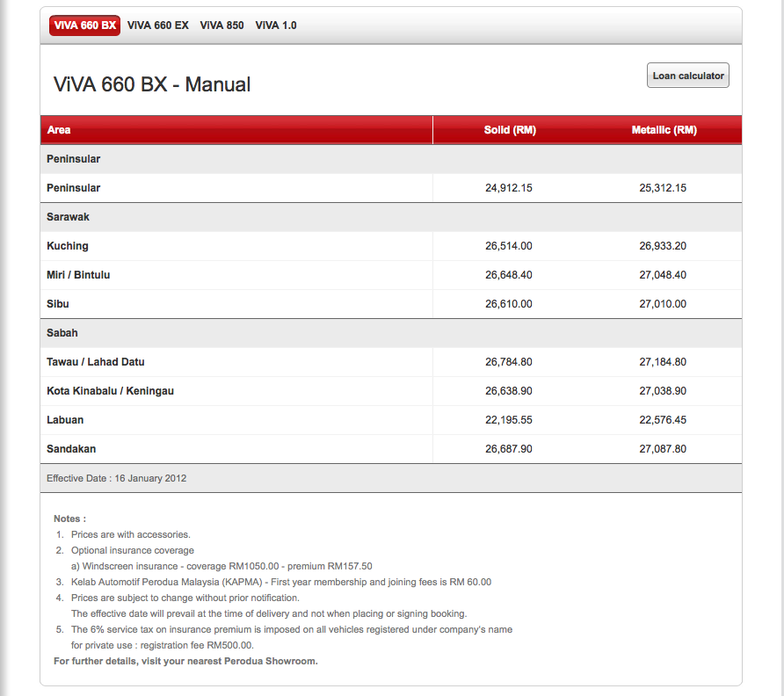Screen dimensions: 784x696
Task: Click the ViVA 660 BX - Manual heading
Action: [152, 84]
